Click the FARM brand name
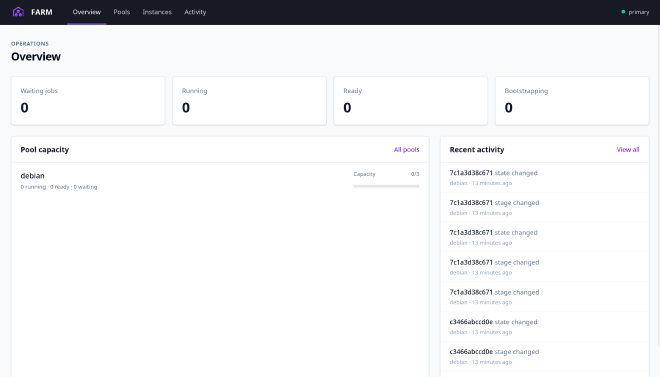Image resolution: width=660 pixels, height=377 pixels. click(x=42, y=12)
